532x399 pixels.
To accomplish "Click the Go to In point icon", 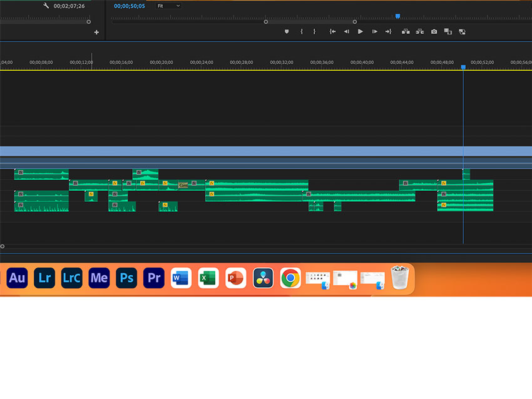I will [x=332, y=31].
